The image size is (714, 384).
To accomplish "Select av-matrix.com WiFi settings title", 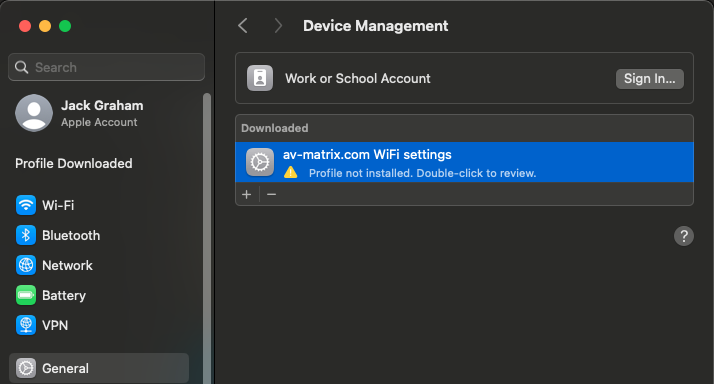I will click(367, 154).
